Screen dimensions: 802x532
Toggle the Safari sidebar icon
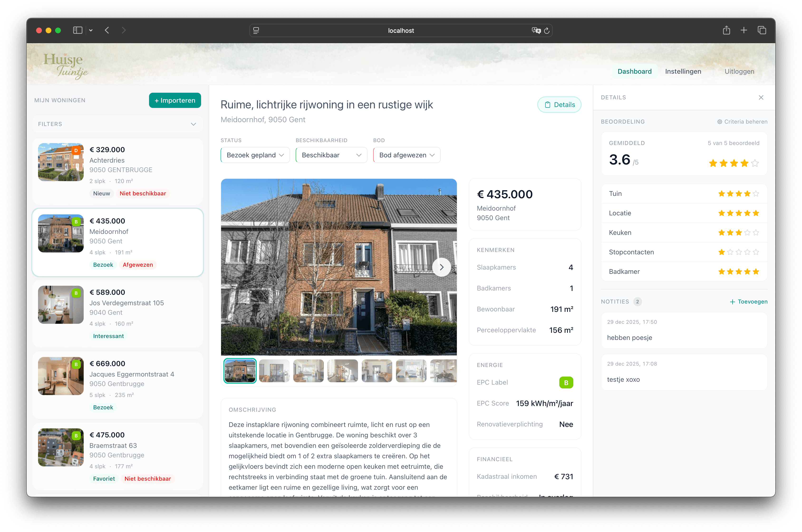pos(78,30)
